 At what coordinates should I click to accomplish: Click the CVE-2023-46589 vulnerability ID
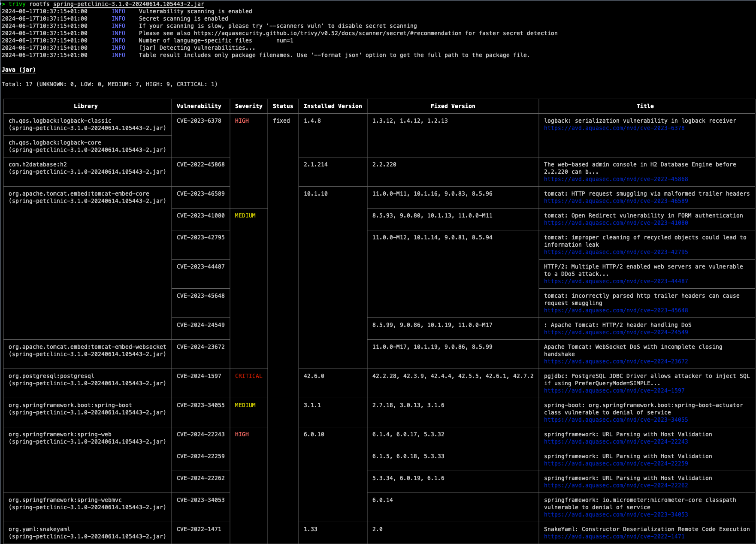pos(201,194)
